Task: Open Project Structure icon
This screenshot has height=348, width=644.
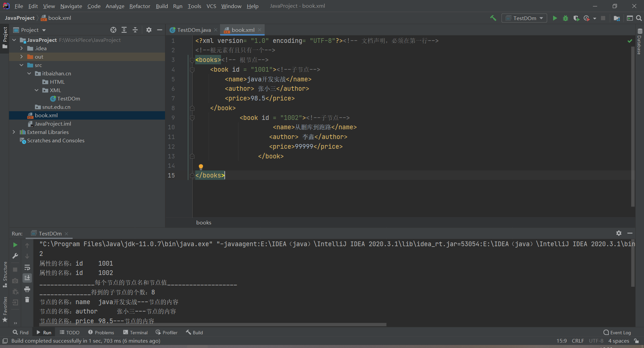Action: tap(616, 18)
